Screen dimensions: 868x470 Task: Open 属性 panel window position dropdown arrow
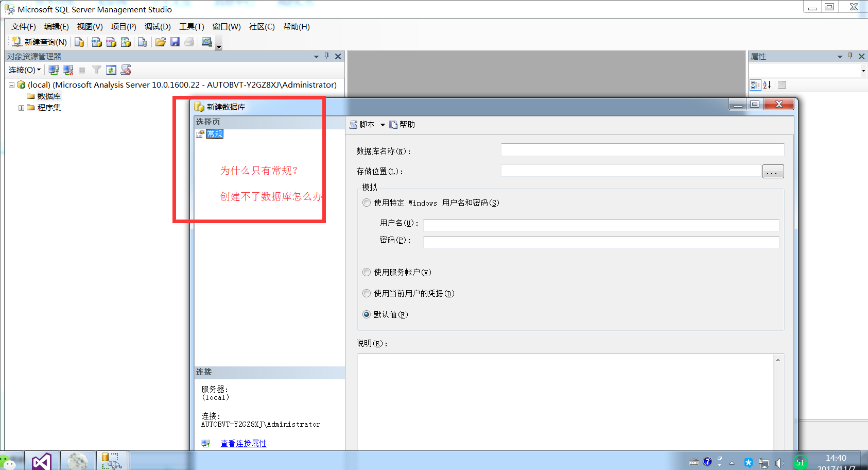tap(840, 57)
